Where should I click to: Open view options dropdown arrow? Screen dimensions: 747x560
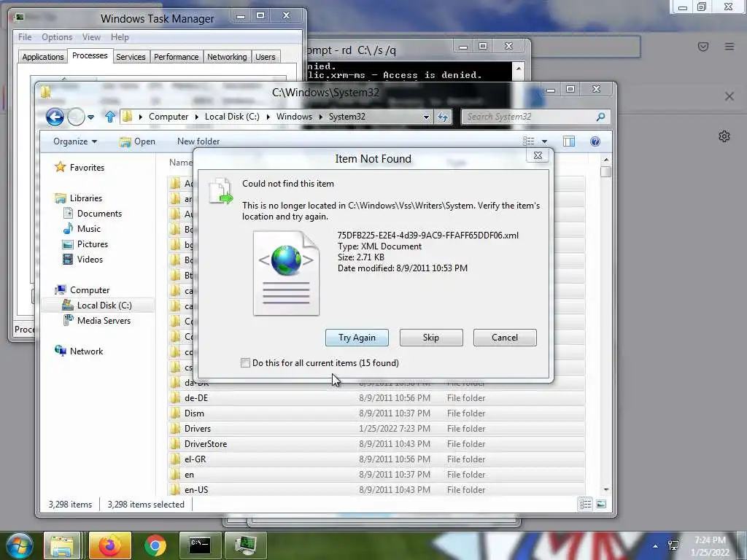click(x=544, y=141)
